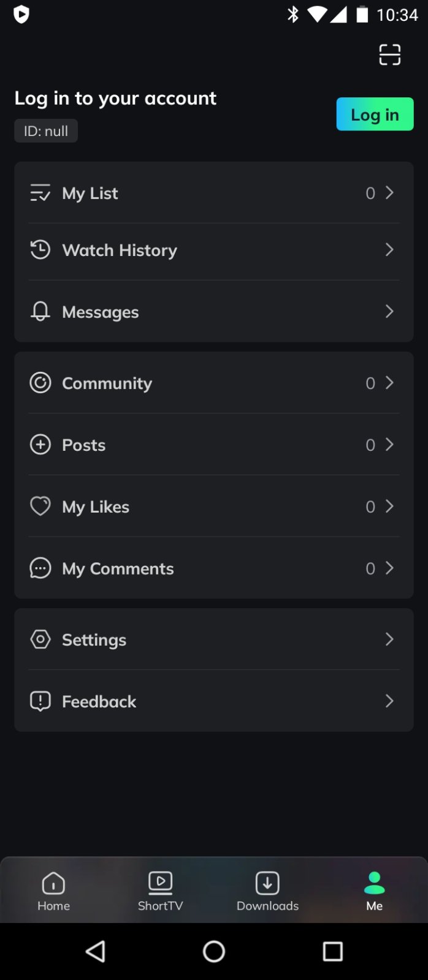Expand Settings using its right arrow
428x980 pixels.
tap(389, 639)
